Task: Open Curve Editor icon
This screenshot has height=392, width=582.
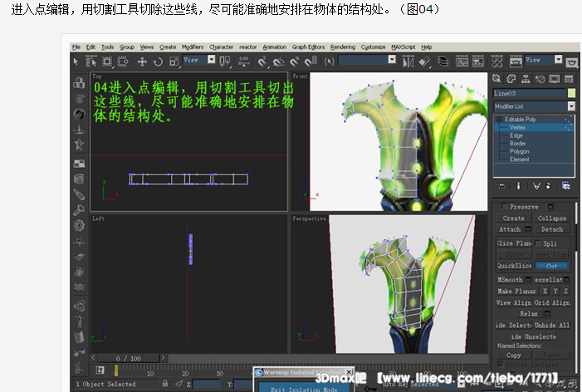Action: pos(462,61)
